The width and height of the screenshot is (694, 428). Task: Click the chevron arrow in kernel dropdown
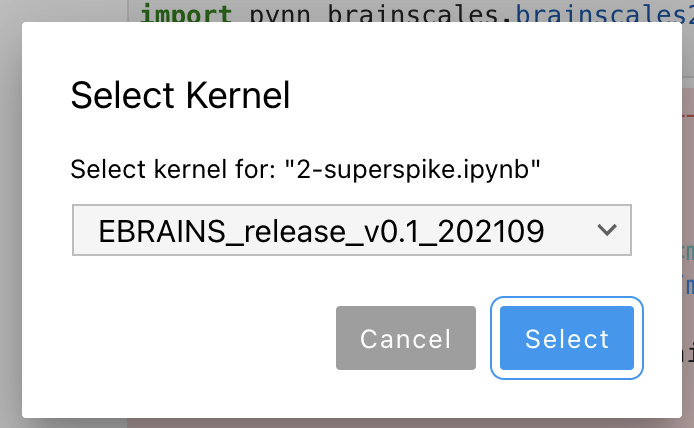[x=606, y=230]
